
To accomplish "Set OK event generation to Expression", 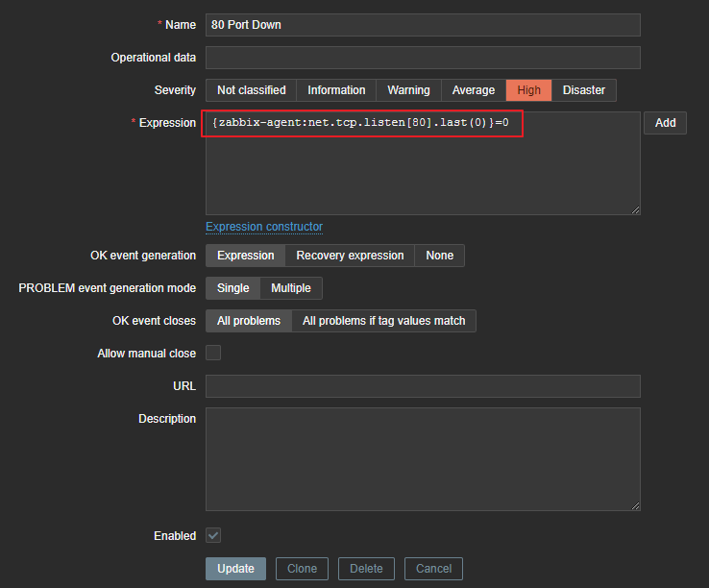I will (x=246, y=256).
